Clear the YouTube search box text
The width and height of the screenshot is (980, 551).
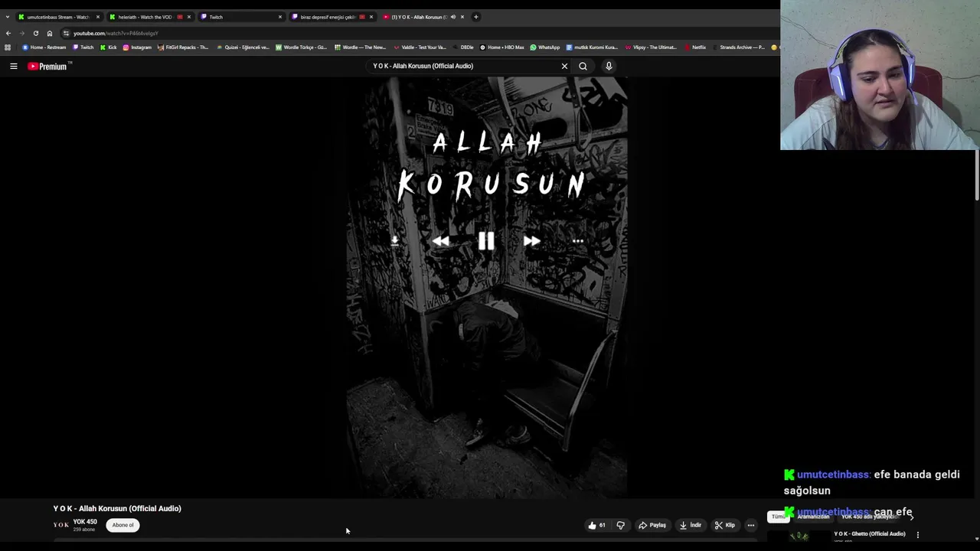564,66
